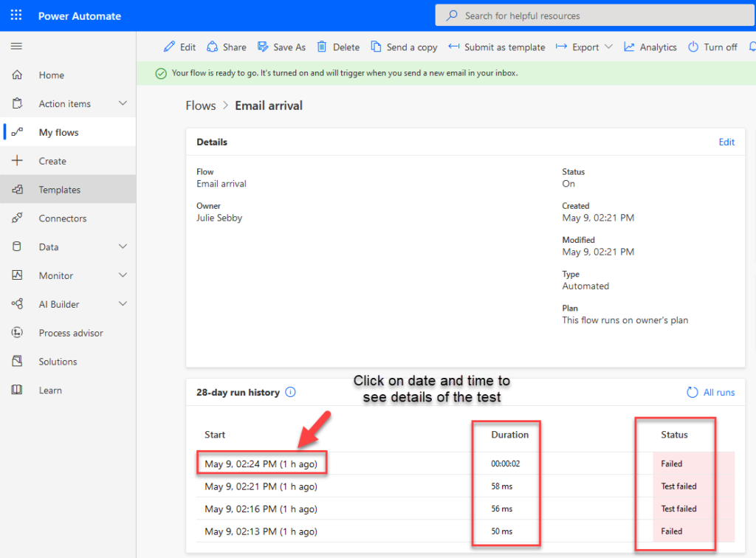
Task: Click the Analytics chart icon
Action: [629, 46]
